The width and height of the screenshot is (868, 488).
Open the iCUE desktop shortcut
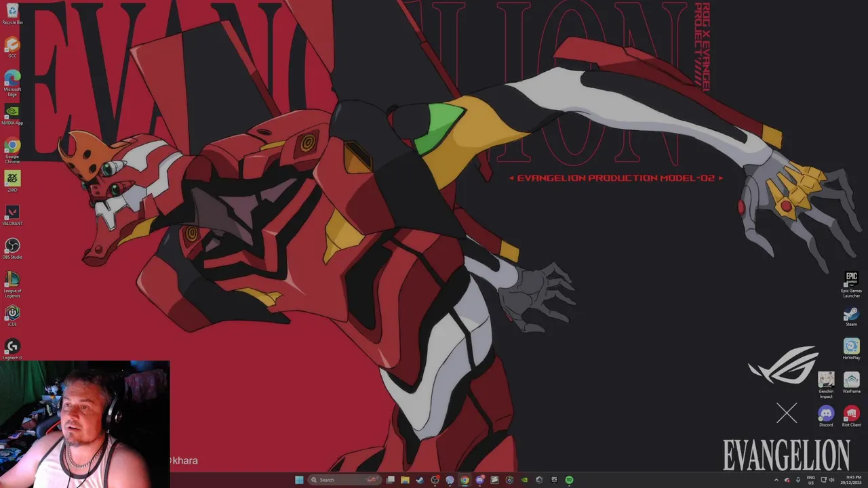click(12, 315)
